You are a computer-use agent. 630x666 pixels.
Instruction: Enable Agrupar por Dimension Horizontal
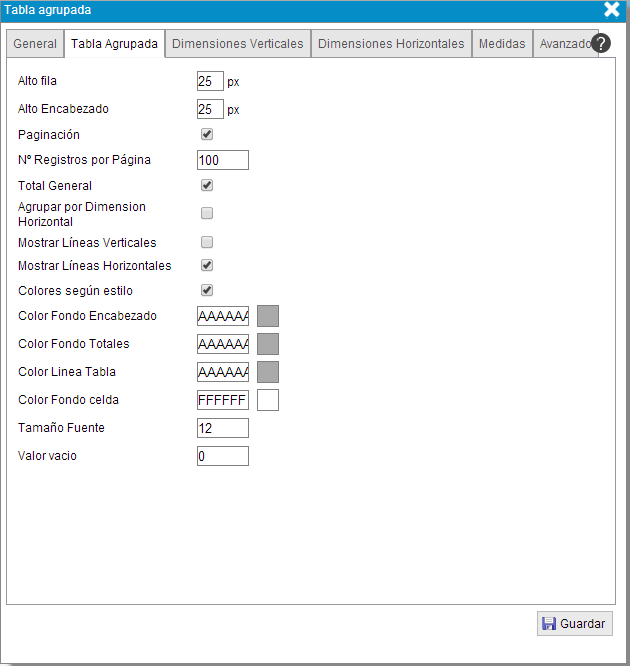[x=207, y=213]
